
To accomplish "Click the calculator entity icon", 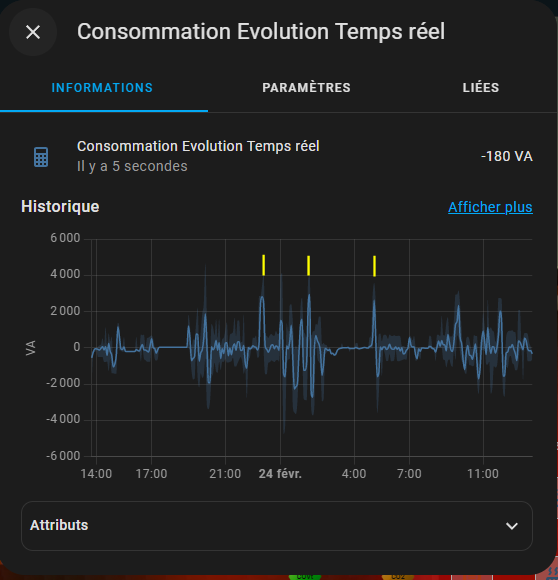I will pos(41,157).
